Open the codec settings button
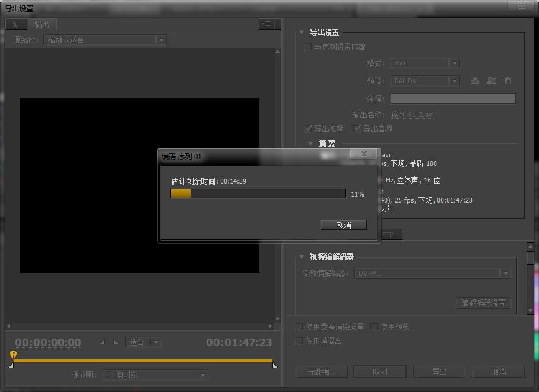The image size is (539, 392). 483,303
